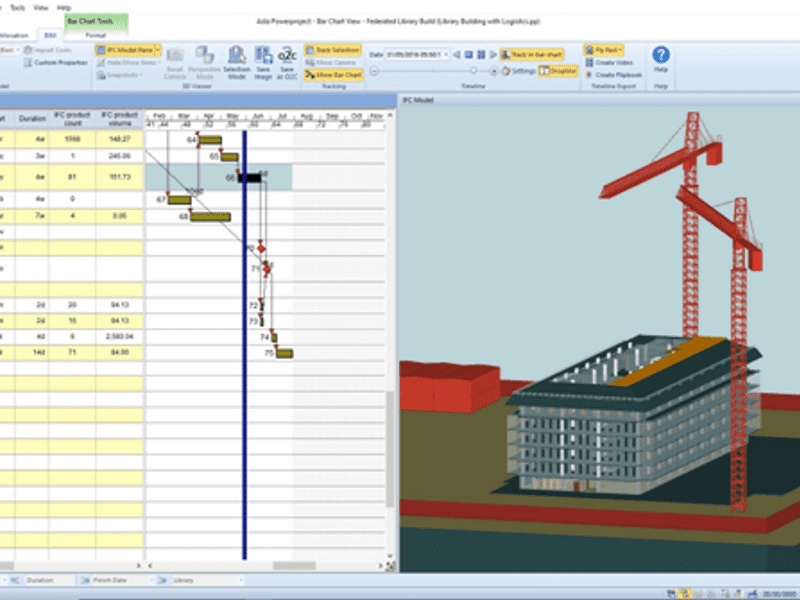The image size is (800, 600).
Task: Open the Library tab dropdown at bottom
Action: click(240, 579)
